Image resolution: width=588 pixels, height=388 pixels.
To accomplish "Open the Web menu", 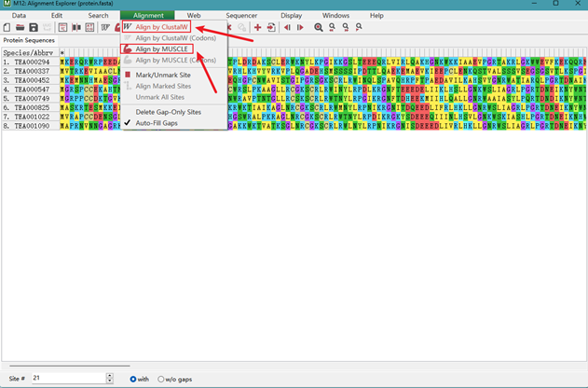I will [x=194, y=15].
